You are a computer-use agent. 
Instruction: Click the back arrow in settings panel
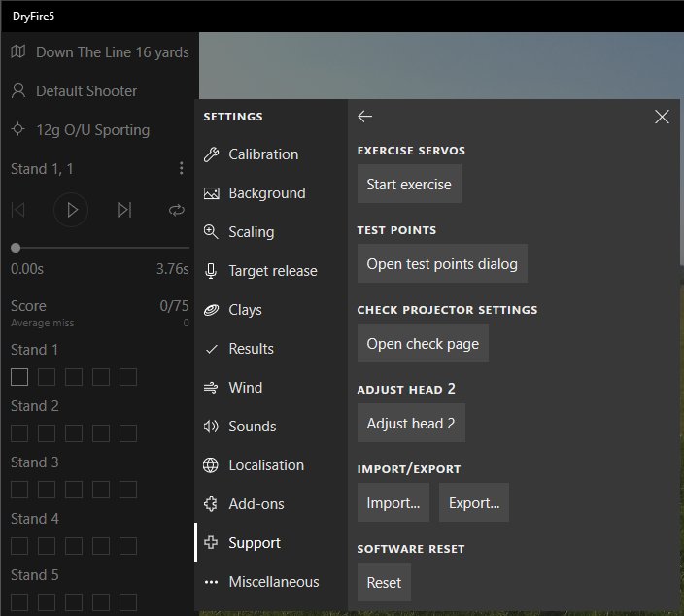coord(365,117)
